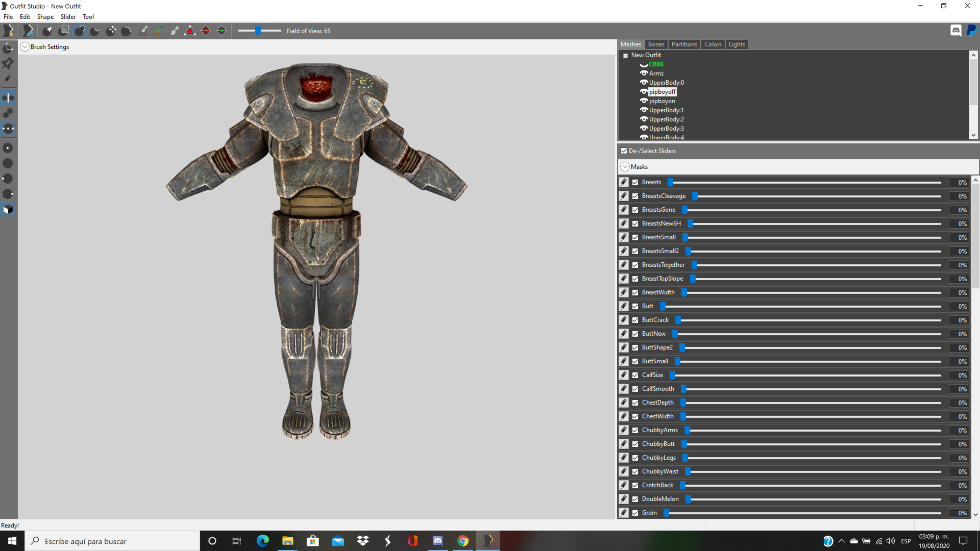The width and height of the screenshot is (980, 551).
Task: Select the Weight paint brush tool
Action: click(143, 31)
